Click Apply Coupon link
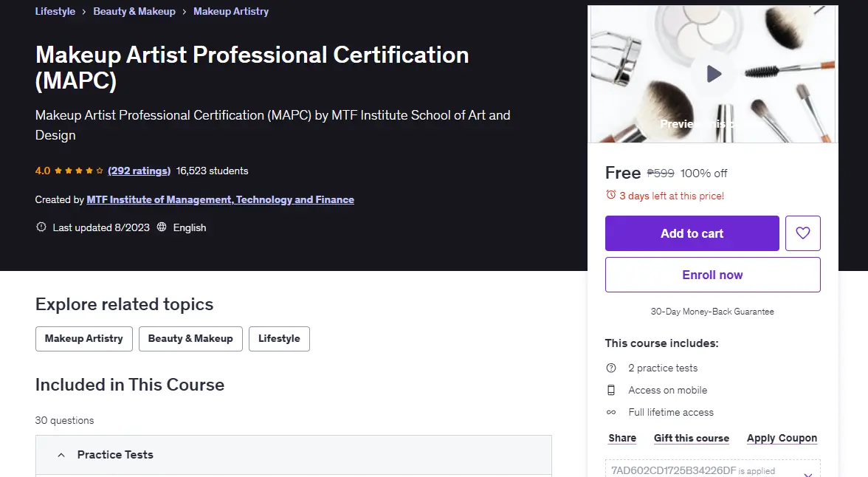The width and height of the screenshot is (868, 477). (782, 438)
